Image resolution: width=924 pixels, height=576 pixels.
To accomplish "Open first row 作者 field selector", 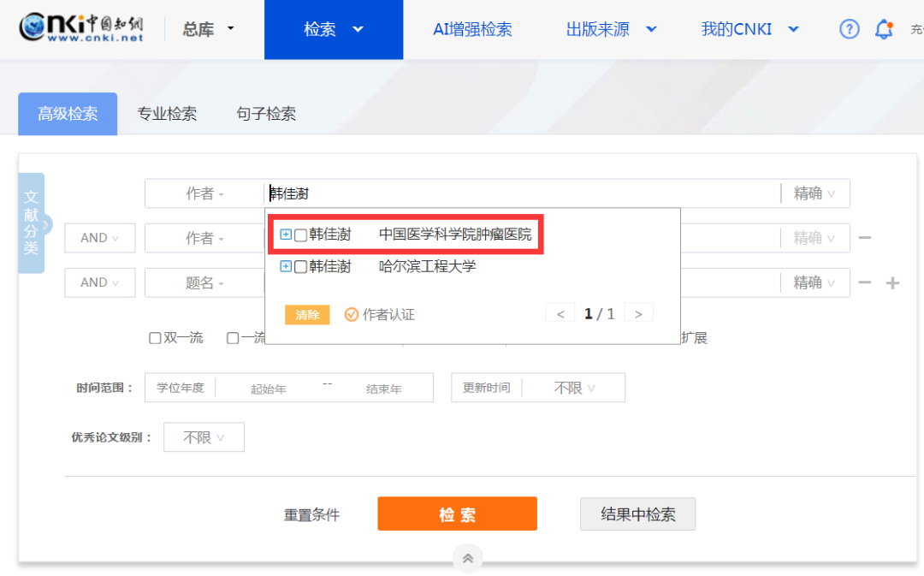I will 204,193.
